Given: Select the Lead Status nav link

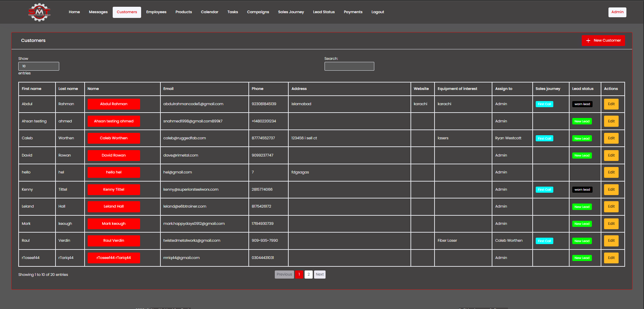Looking at the screenshot, I should tap(324, 12).
